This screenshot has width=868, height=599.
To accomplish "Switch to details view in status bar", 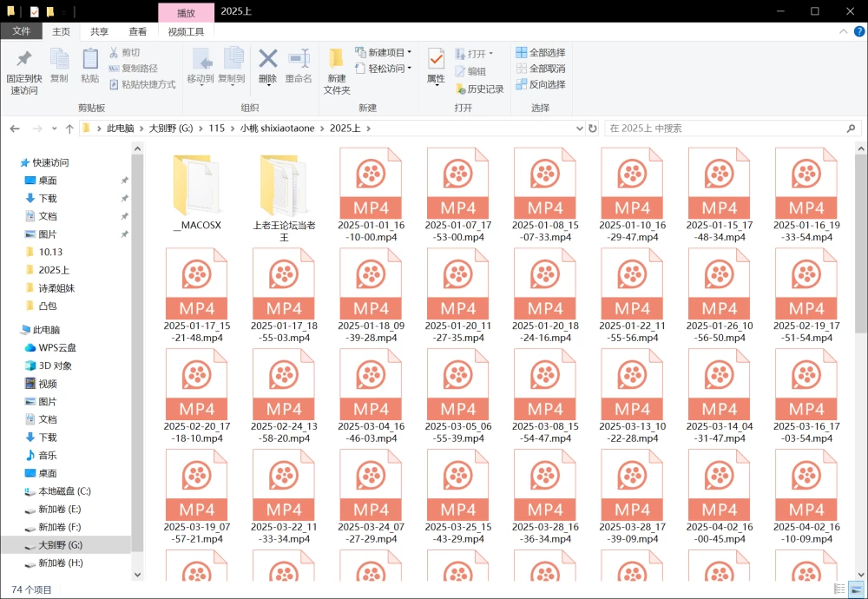I will pyautogui.click(x=839, y=589).
